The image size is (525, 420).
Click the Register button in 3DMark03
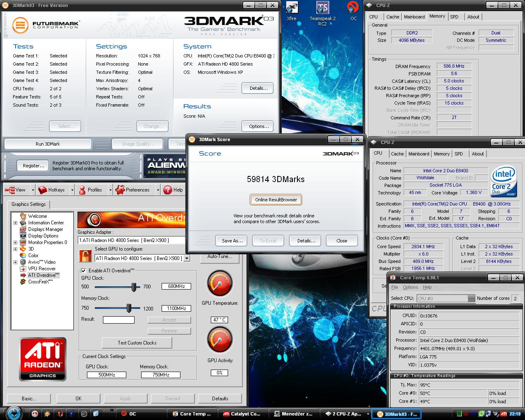click(34, 166)
